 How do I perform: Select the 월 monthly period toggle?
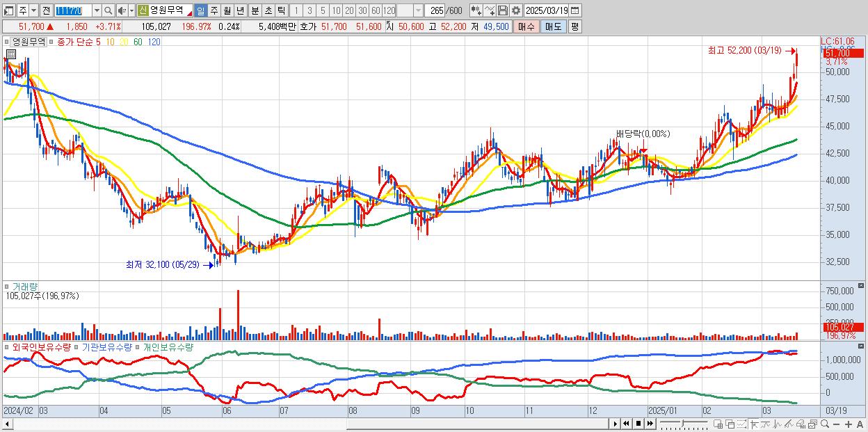point(227,10)
